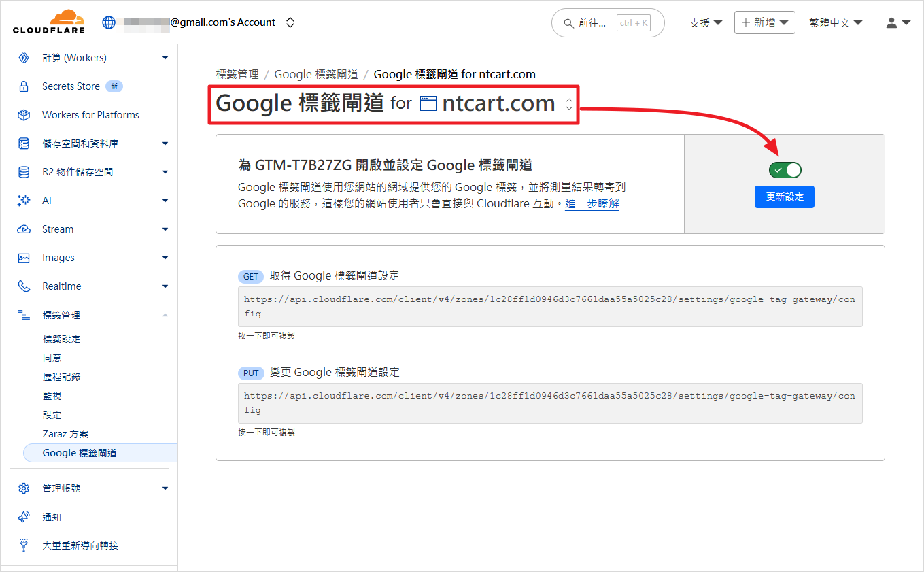
Task: Click the 管理帳號 gear icon
Action: coord(24,488)
